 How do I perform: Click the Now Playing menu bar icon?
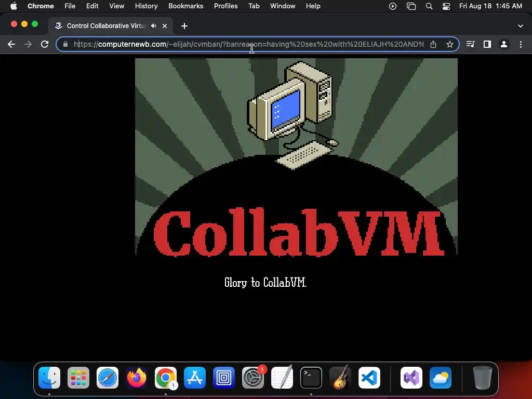click(393, 6)
